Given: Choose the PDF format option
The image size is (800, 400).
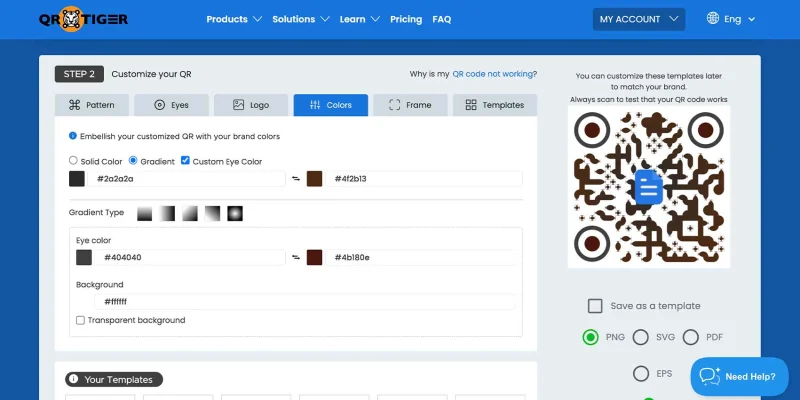Looking at the screenshot, I should tap(691, 337).
